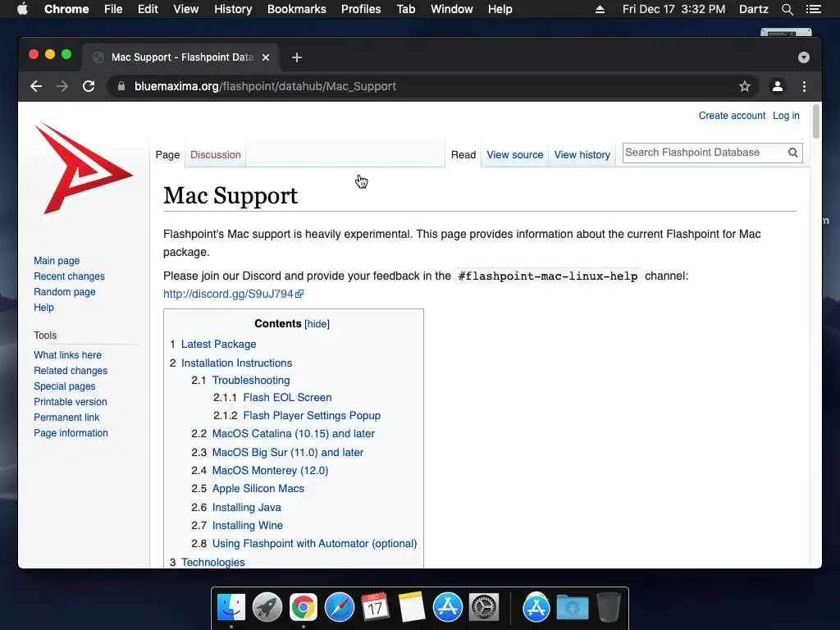
Task: Close the Mac Support browser tab
Action: (266, 57)
